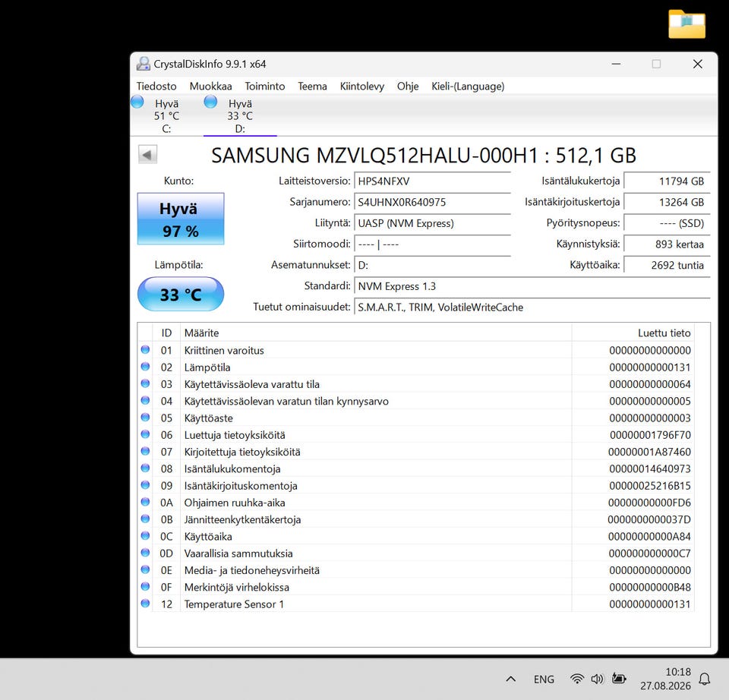729x700 pixels.
Task: Click the Laitteistoversio field HPS4NFXV
Action: (432, 181)
